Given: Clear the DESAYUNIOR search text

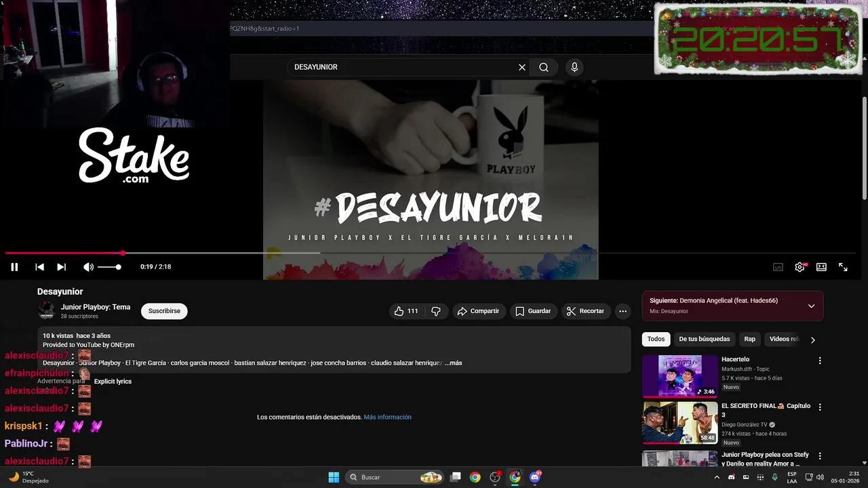Looking at the screenshot, I should pos(522,67).
